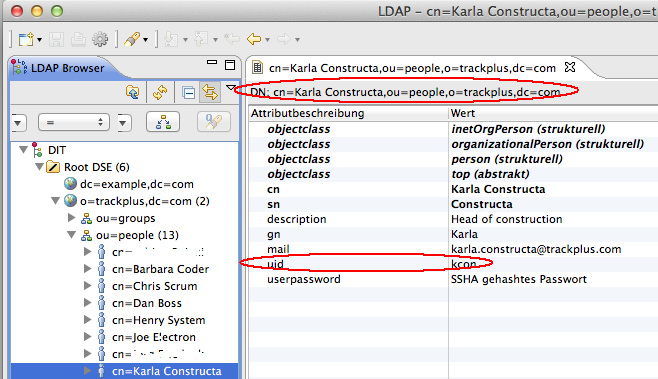This screenshot has width=658, height=379.
Task: Click the globe icon next to dc=example,dc=com
Action: 70,183
